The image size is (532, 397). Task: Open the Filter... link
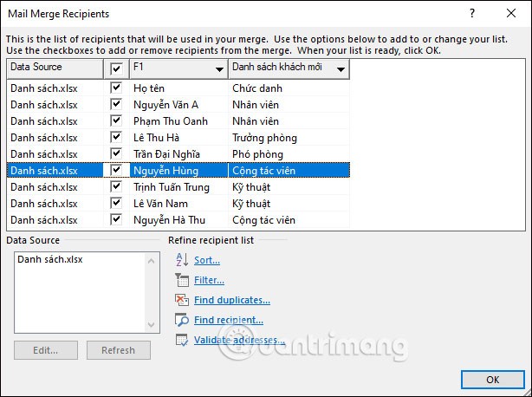click(x=209, y=280)
